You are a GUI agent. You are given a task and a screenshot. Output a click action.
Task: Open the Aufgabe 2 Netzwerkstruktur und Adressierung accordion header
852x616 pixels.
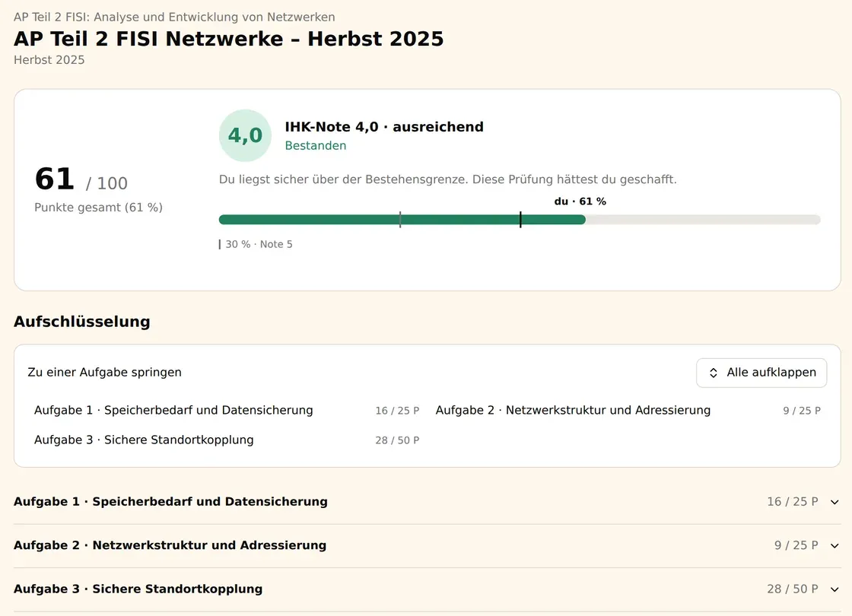(427, 545)
